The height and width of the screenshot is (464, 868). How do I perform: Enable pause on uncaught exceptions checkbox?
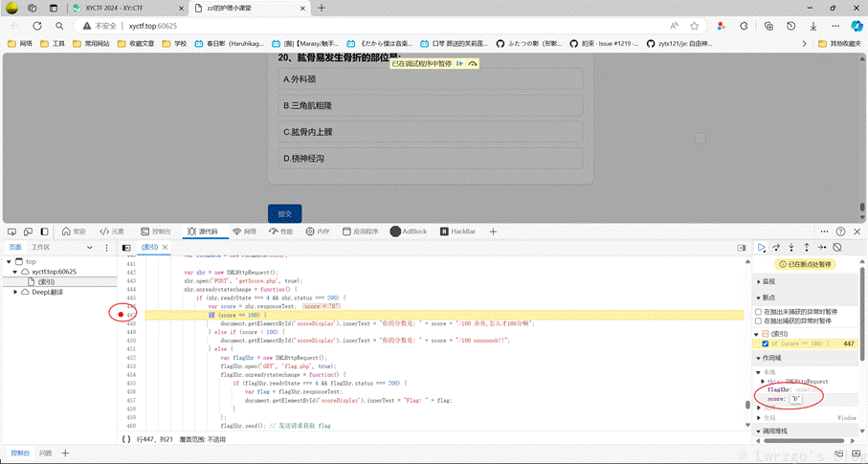pos(758,312)
